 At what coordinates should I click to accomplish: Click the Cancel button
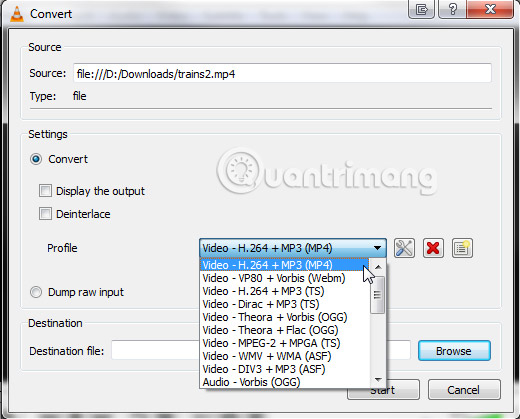(x=464, y=390)
